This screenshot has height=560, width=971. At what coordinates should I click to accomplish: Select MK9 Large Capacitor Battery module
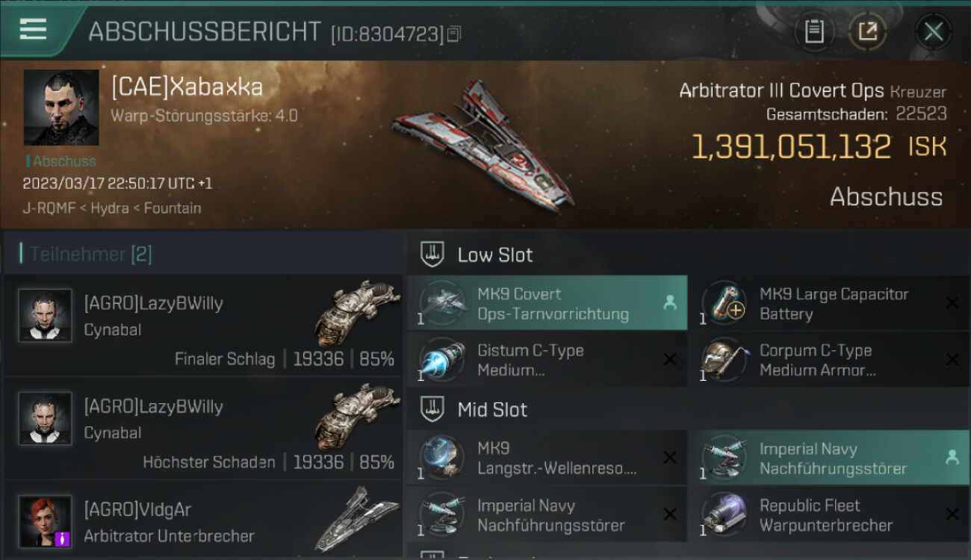pyautogui.click(x=829, y=303)
